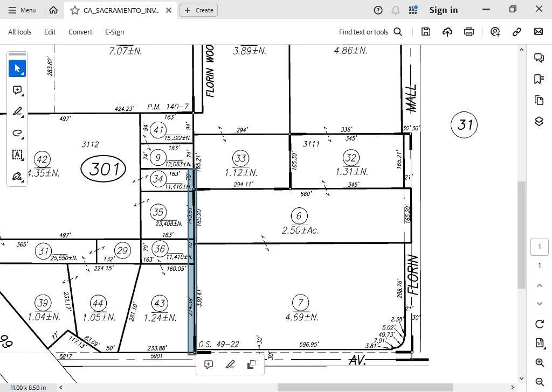Pick the Add comment tool in left toolbar
The width and height of the screenshot is (552, 392).
tap(17, 90)
